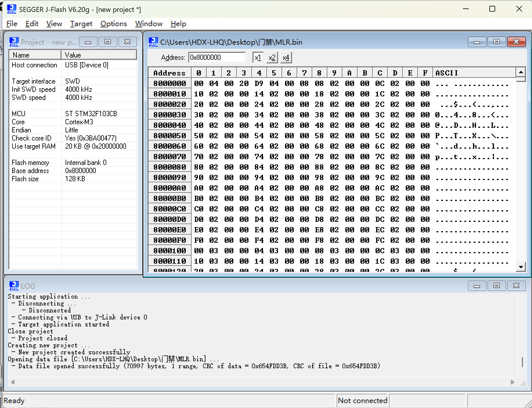Click the hex view scroll down arrow
Image resolution: width=532 pixels, height=408 pixels.
click(521, 267)
